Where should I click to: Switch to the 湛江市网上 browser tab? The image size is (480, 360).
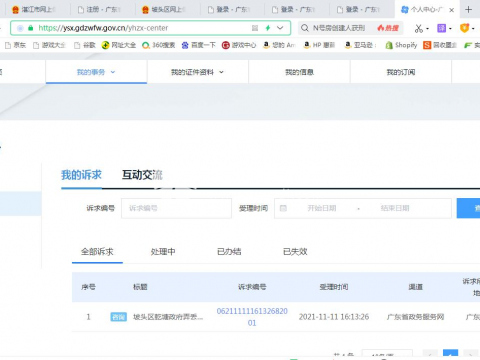coord(34,10)
